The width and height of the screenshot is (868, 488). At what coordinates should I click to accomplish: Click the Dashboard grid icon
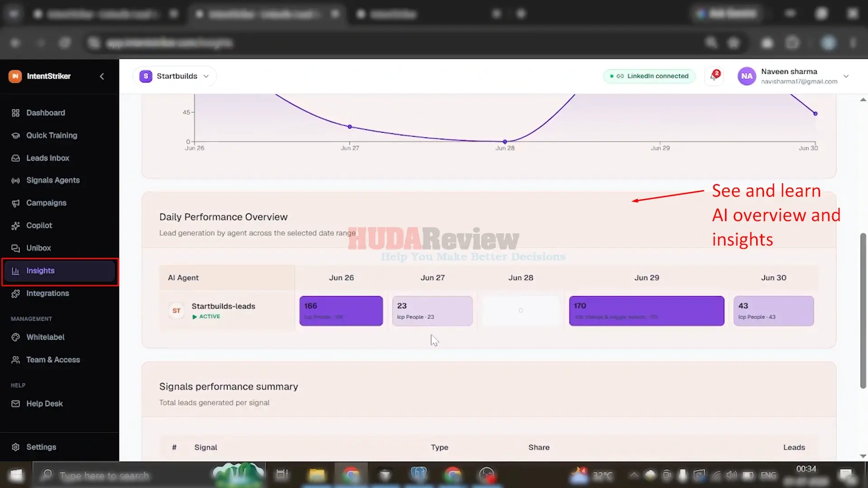coord(15,113)
